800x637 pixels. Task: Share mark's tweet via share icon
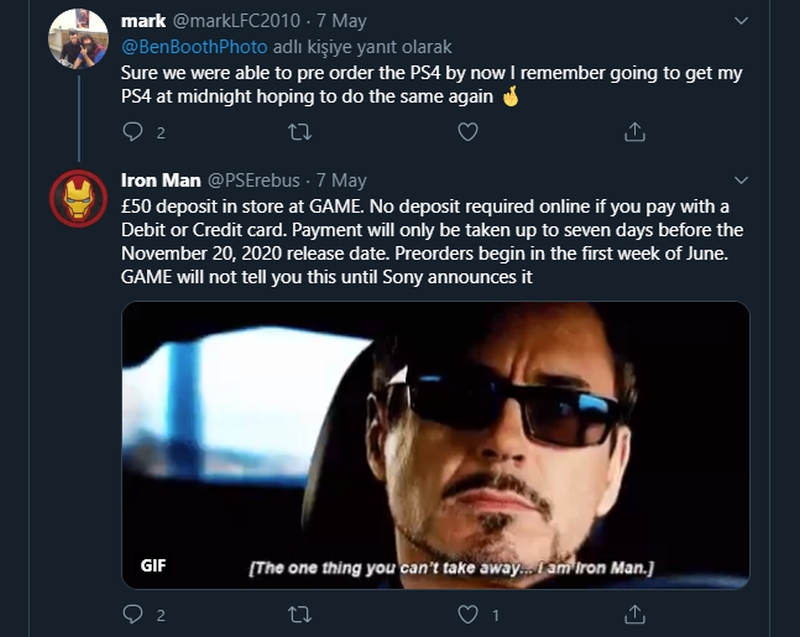coord(634,132)
